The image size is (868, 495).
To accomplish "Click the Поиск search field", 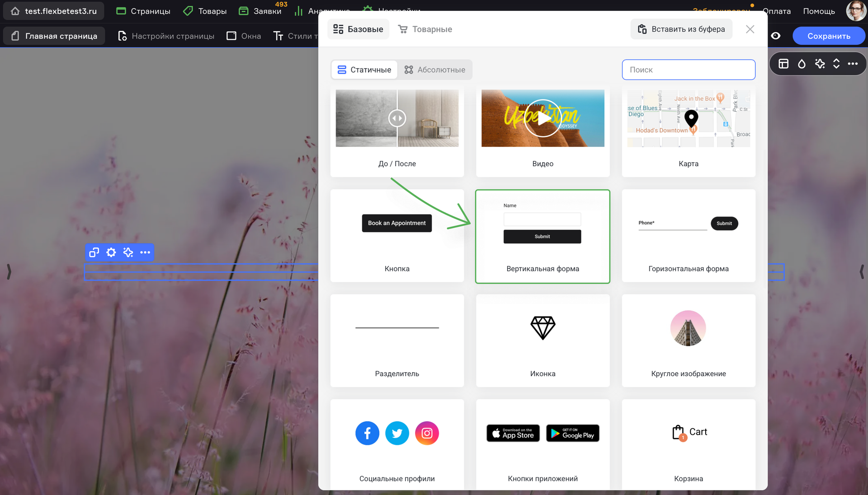I will [x=689, y=70].
